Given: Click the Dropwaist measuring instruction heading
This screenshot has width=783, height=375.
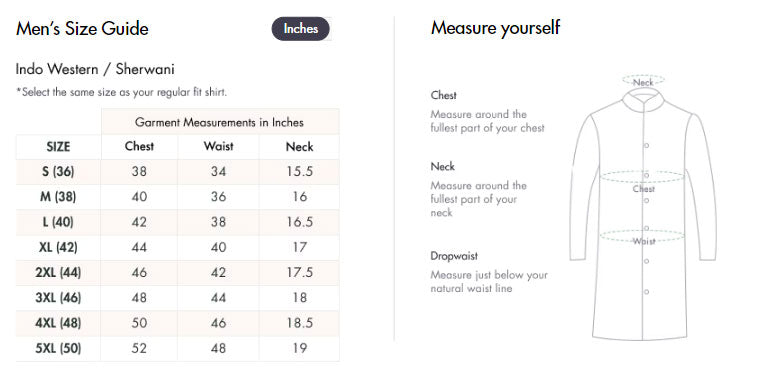Looking at the screenshot, I should click(454, 256).
